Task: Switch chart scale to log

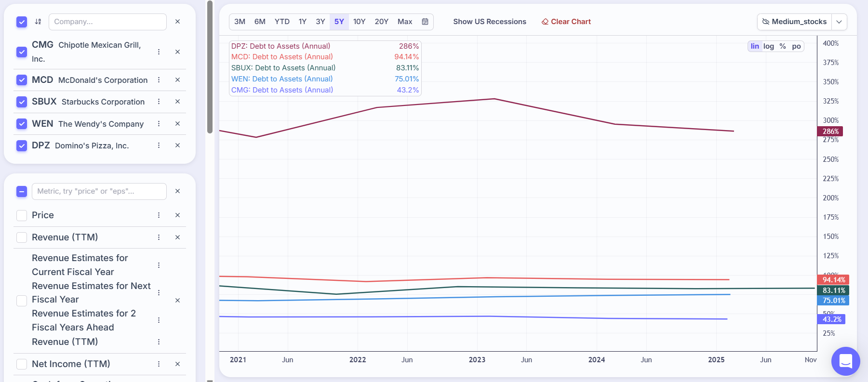Action: 769,46
